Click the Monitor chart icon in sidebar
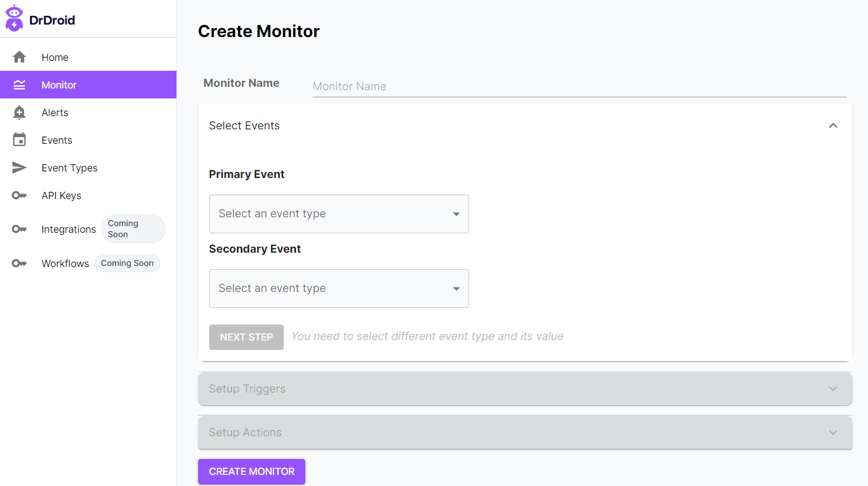 19,85
